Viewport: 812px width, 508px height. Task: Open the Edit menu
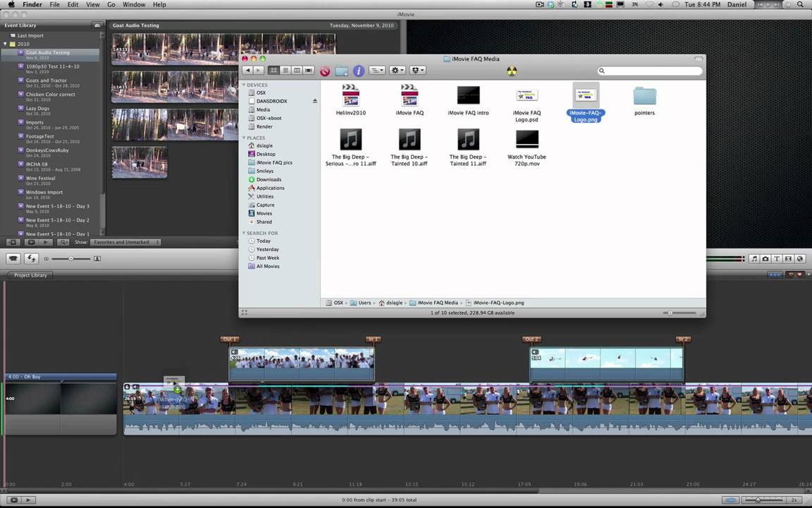click(x=73, y=4)
